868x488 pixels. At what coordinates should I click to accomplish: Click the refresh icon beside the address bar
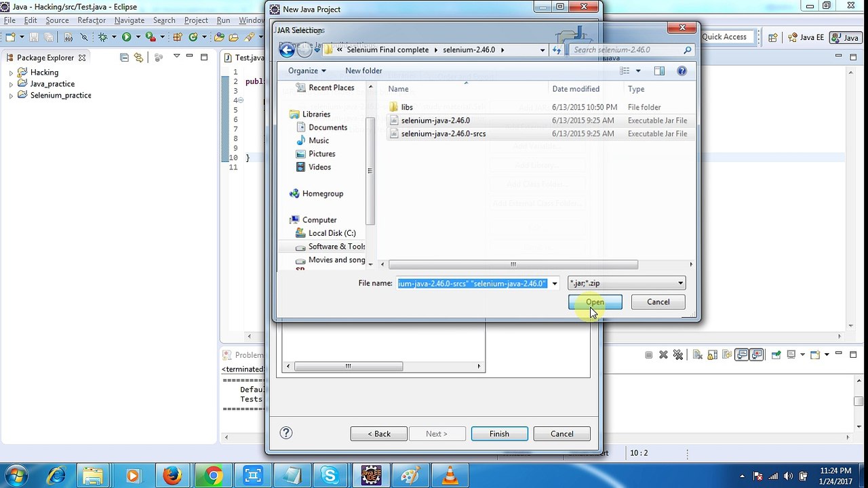(557, 49)
